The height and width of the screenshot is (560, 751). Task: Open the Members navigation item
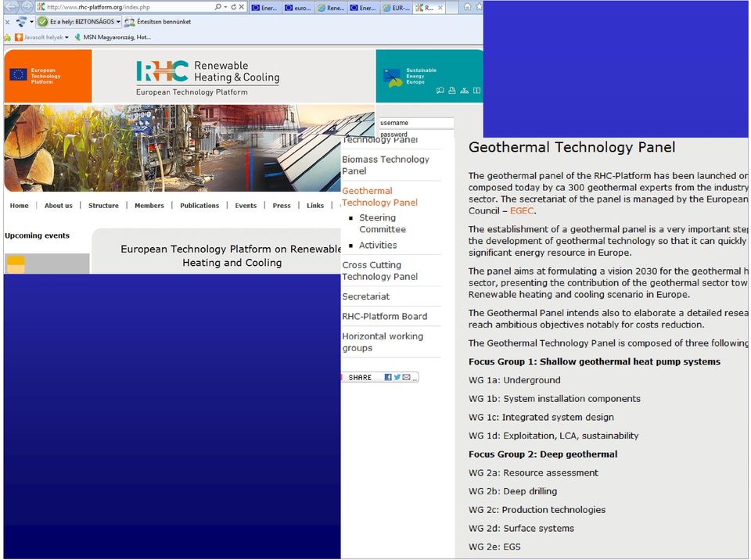(149, 206)
